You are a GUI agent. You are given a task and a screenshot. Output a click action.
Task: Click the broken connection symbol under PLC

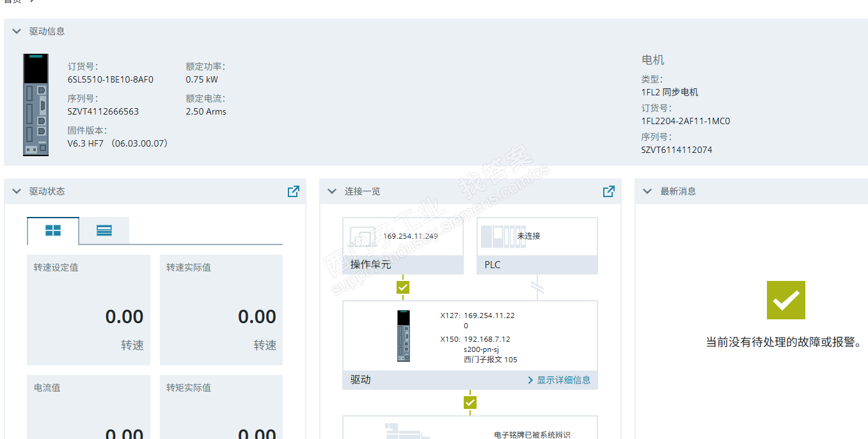[x=537, y=287]
